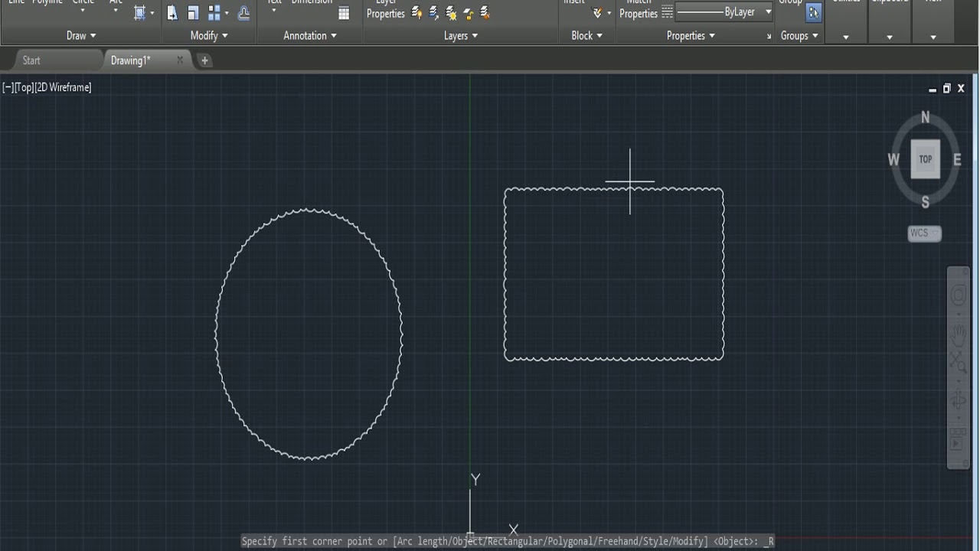Click the E (East) compass label on ViewCube
Screen dimensions: 980x551
click(957, 159)
